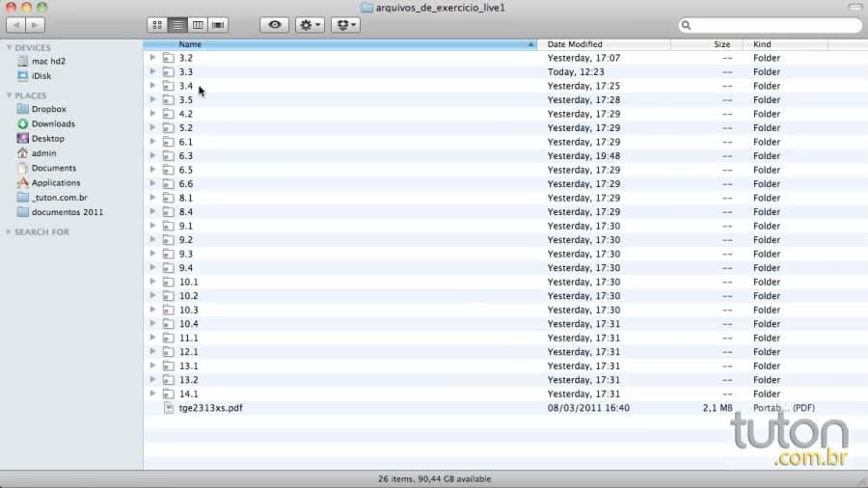The image size is (868, 488).
Task: Open the Action gear menu
Action: (x=310, y=25)
